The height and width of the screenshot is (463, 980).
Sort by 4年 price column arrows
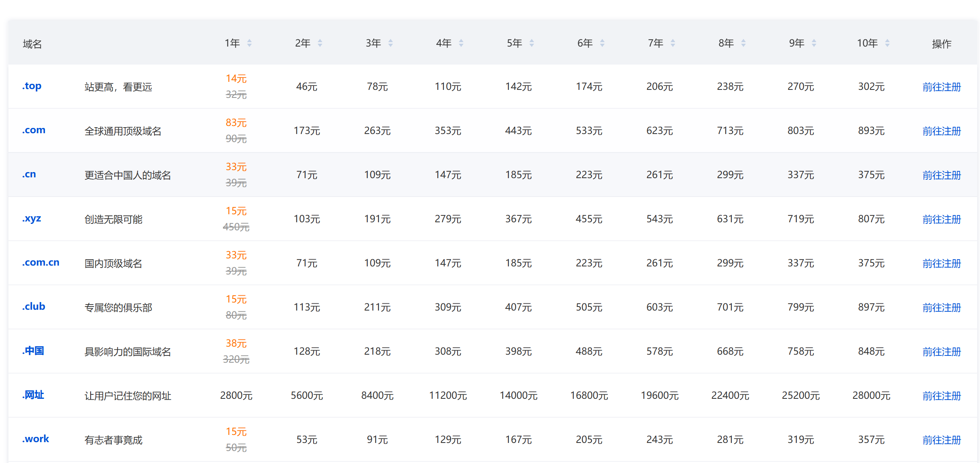pyautogui.click(x=461, y=43)
